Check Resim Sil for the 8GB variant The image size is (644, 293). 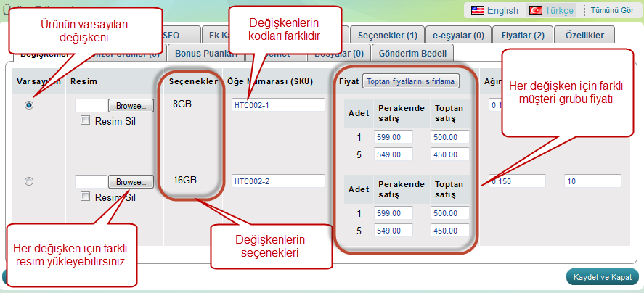click(x=86, y=120)
